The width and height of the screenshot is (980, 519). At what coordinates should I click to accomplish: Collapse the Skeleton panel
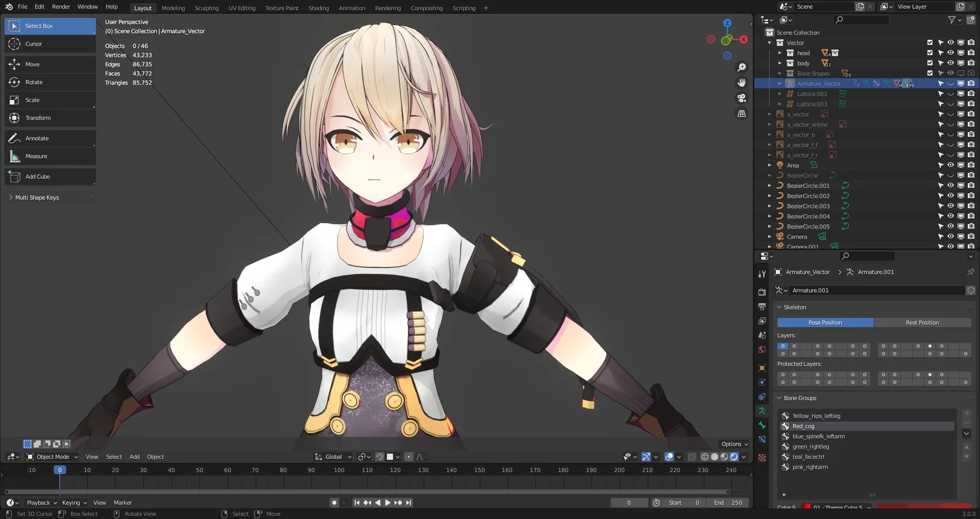point(794,307)
